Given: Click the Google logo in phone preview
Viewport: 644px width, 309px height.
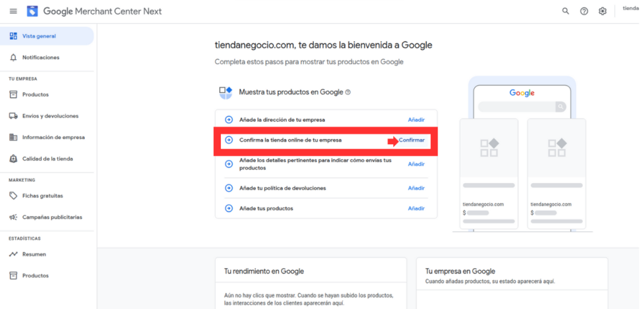Looking at the screenshot, I should click(522, 93).
